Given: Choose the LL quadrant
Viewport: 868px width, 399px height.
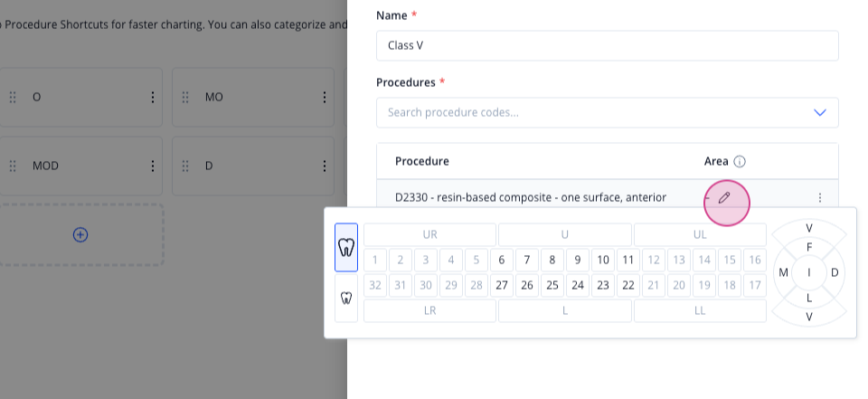Looking at the screenshot, I should (700, 311).
